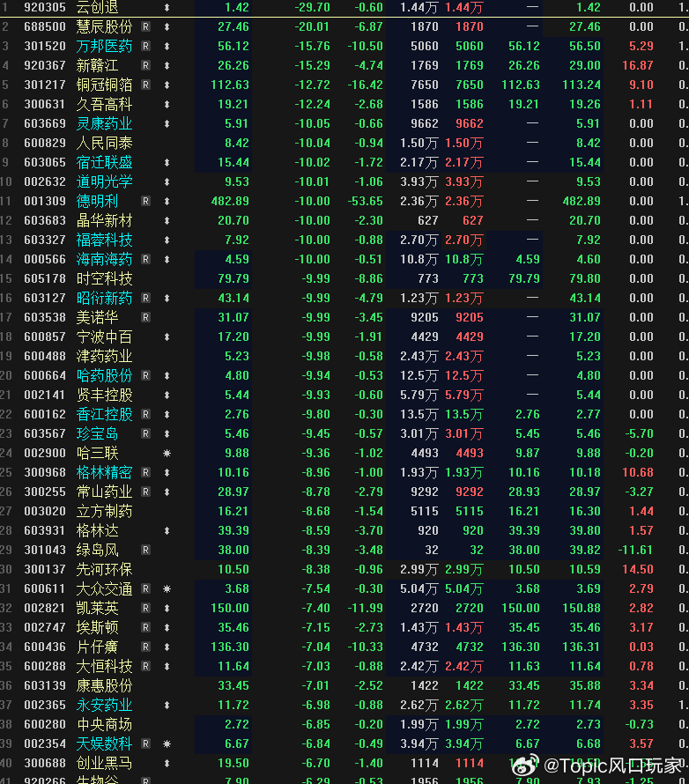Click the star marker in 大众交通 row
Viewport: 689px width, 784px height.
pyautogui.click(x=167, y=589)
